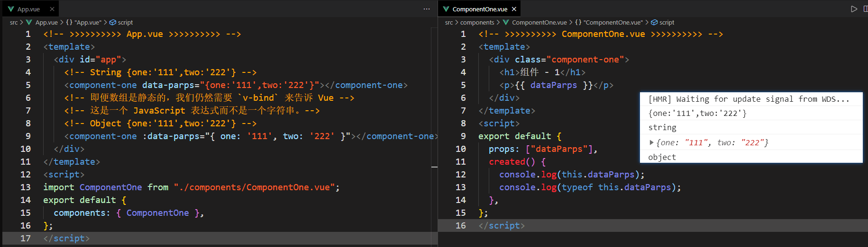Open the src breadcrumb in left editor
Viewport: 868px width, 247px height.
14,22
